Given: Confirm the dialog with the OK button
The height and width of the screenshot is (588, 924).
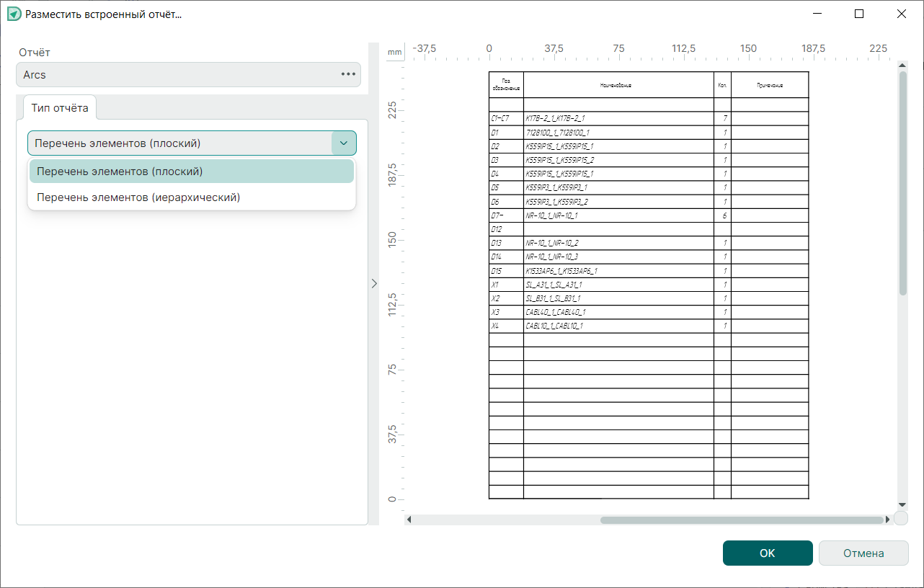Looking at the screenshot, I should 768,553.
